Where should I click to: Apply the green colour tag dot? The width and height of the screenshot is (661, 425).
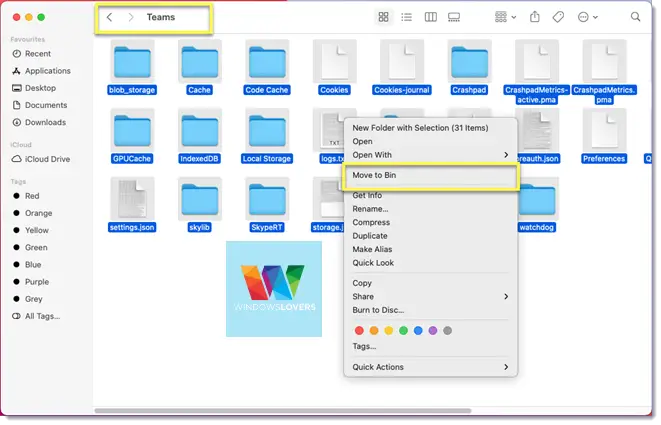coord(403,331)
